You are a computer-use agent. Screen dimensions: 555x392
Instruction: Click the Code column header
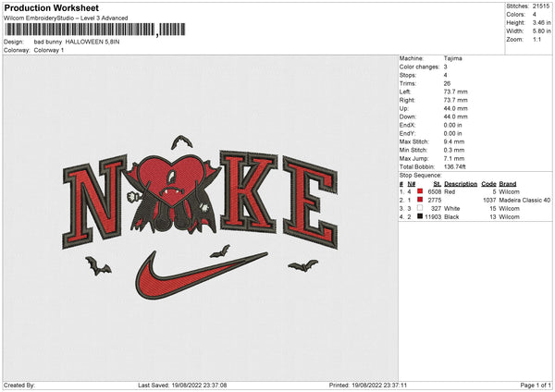click(x=488, y=184)
